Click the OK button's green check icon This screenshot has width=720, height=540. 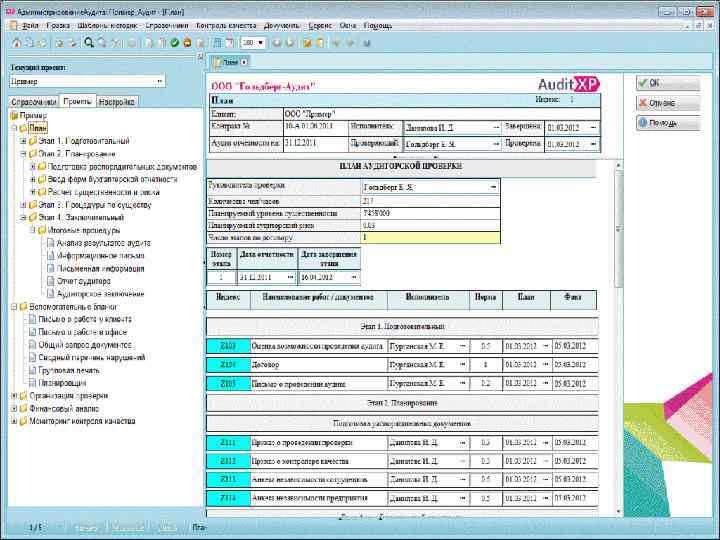tap(643, 83)
